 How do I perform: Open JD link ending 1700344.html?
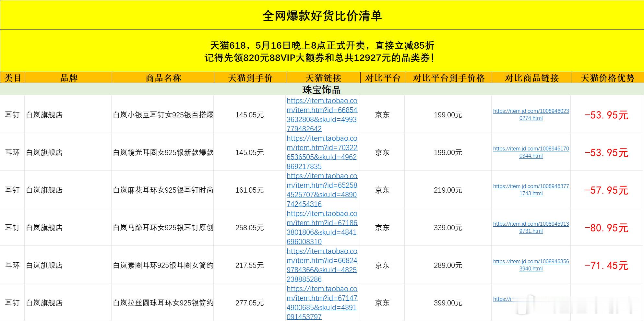pyautogui.click(x=531, y=152)
